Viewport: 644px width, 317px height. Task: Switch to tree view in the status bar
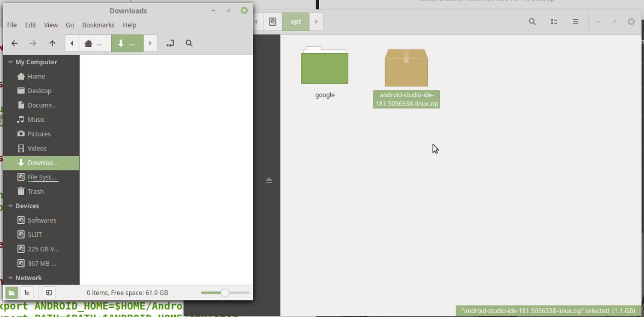[x=27, y=293]
